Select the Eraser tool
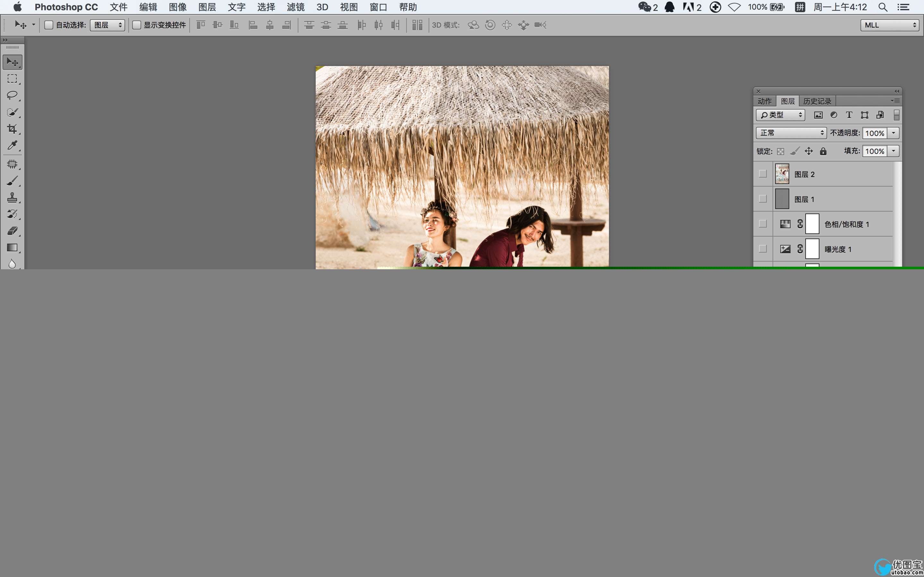The height and width of the screenshot is (577, 924). [12, 230]
